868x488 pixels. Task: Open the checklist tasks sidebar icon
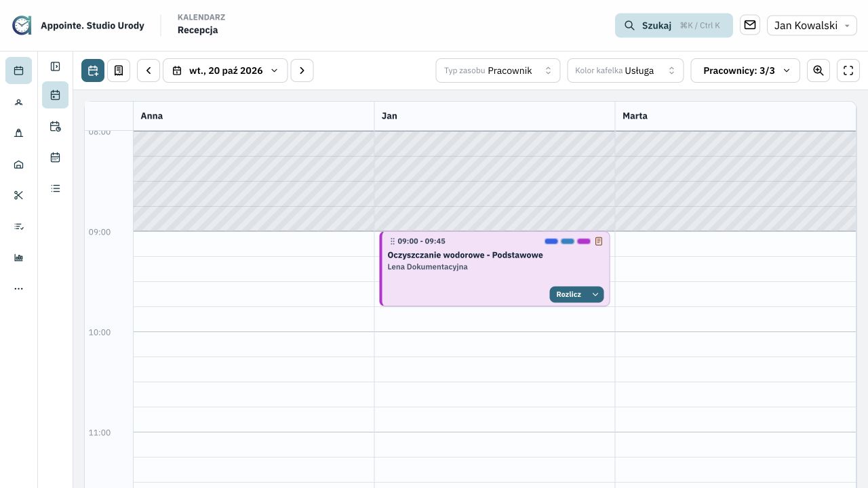[18, 226]
